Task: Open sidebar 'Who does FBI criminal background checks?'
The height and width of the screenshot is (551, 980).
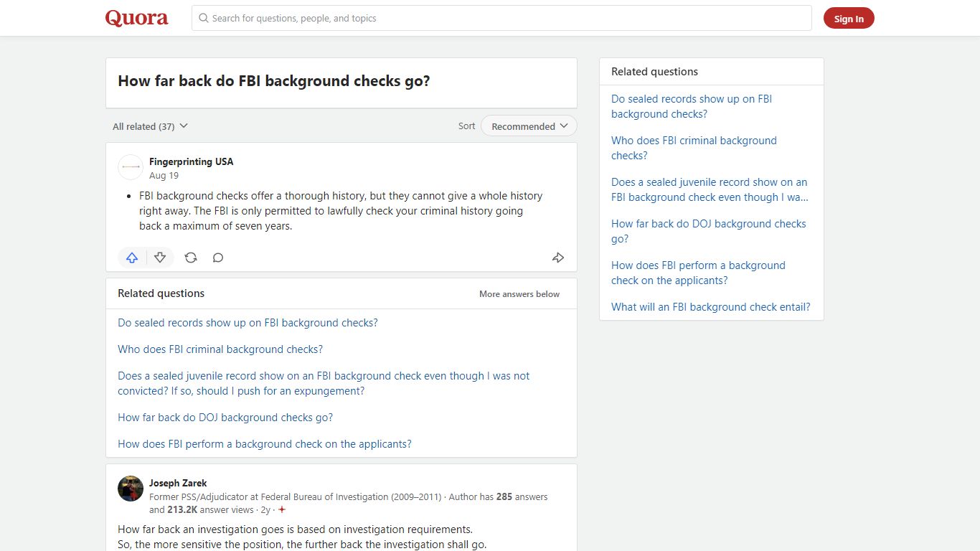Action: point(694,148)
